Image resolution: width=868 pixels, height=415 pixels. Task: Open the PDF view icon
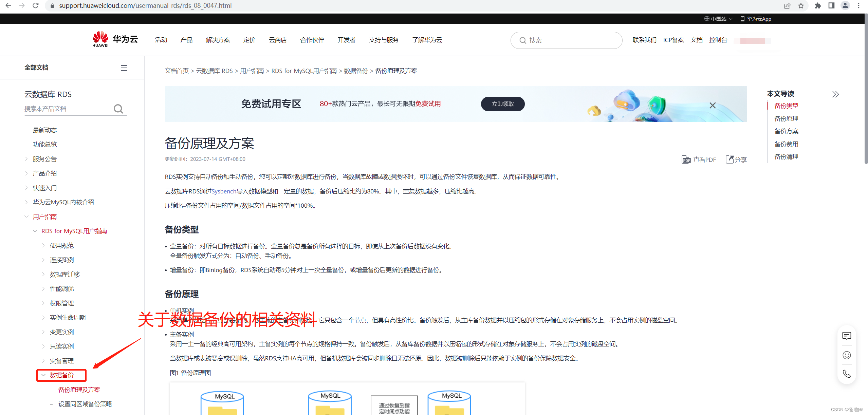coord(686,159)
